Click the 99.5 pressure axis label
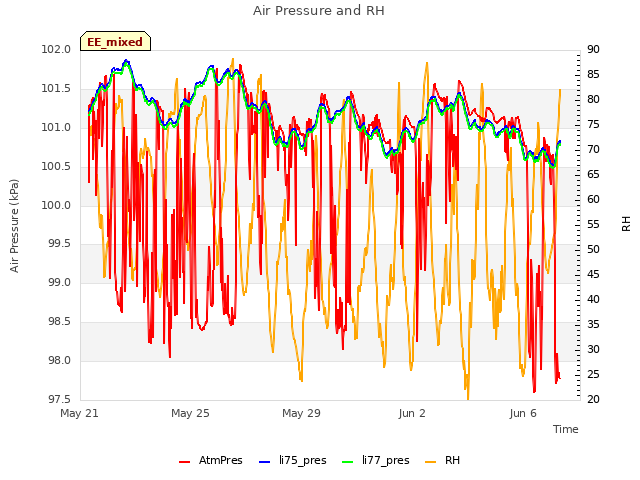 59,244
